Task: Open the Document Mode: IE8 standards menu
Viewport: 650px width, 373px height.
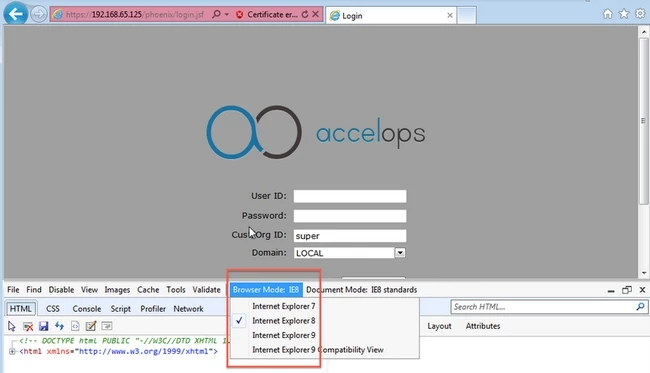Action: click(361, 290)
